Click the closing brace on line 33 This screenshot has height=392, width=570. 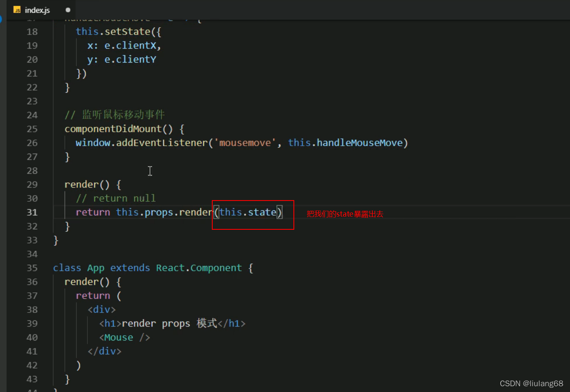pyautogui.click(x=56, y=240)
